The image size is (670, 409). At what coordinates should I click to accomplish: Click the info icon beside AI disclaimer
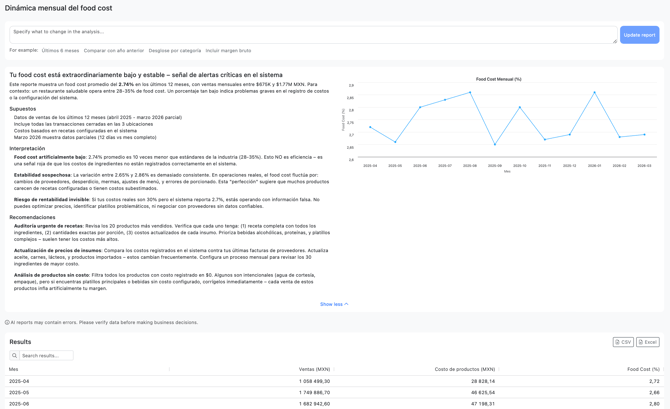7,323
